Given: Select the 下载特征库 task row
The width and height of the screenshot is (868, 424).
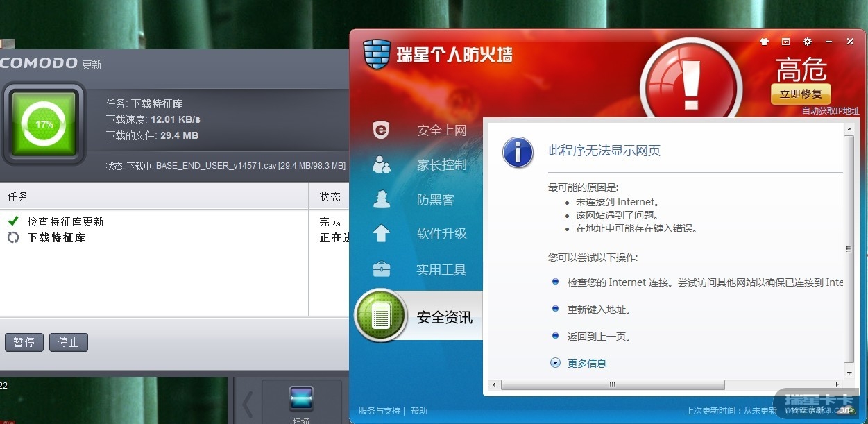Looking at the screenshot, I should 175,237.
